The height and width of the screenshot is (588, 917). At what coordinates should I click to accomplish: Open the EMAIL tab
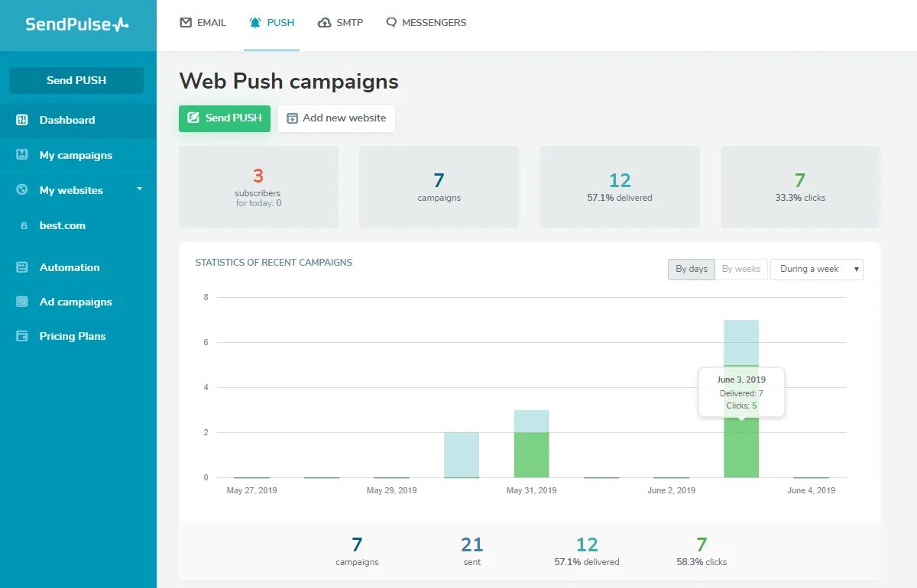click(203, 22)
